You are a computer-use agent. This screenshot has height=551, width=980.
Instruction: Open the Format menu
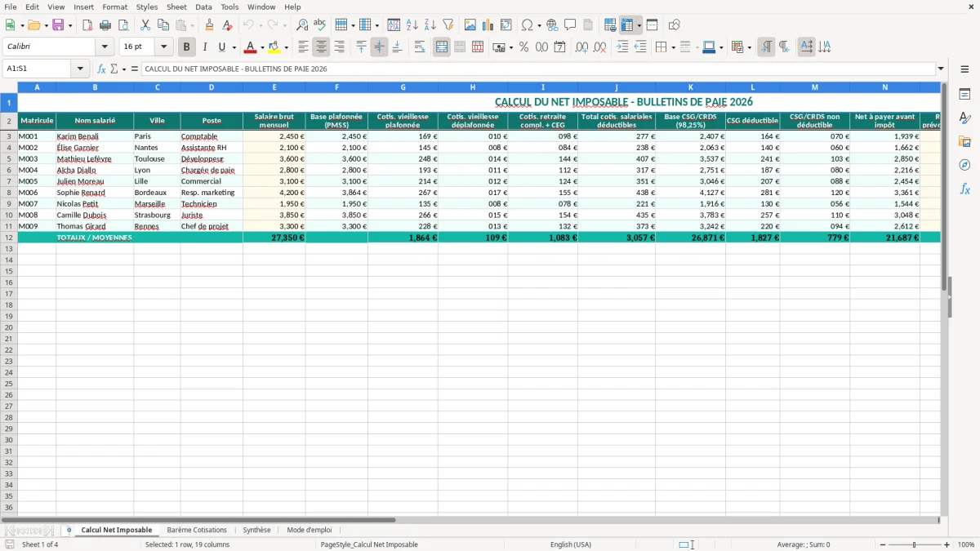coord(114,7)
